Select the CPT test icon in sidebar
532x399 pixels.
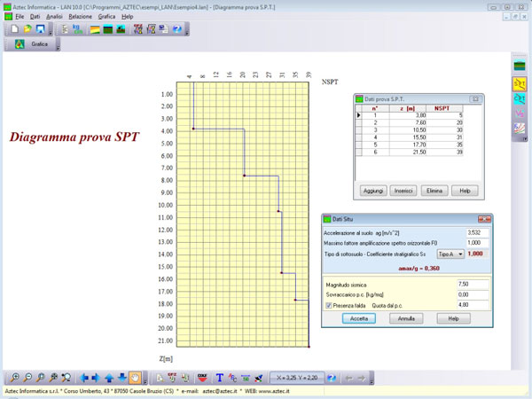[x=520, y=98]
